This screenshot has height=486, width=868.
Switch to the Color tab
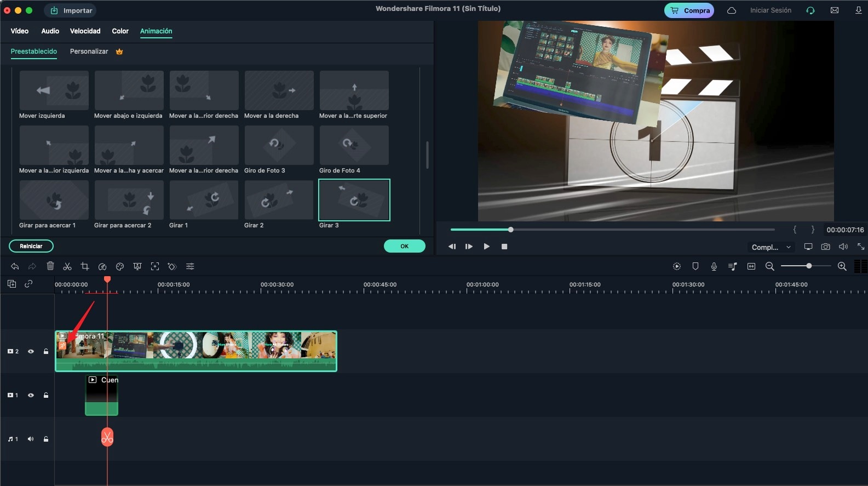[120, 31]
